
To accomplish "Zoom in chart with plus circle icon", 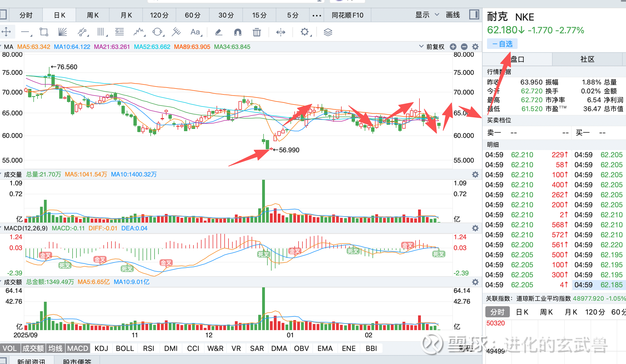I will point(453,47).
